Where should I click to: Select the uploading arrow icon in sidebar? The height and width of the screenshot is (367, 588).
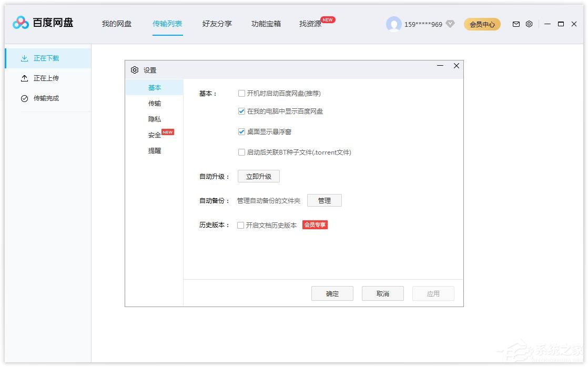click(24, 78)
